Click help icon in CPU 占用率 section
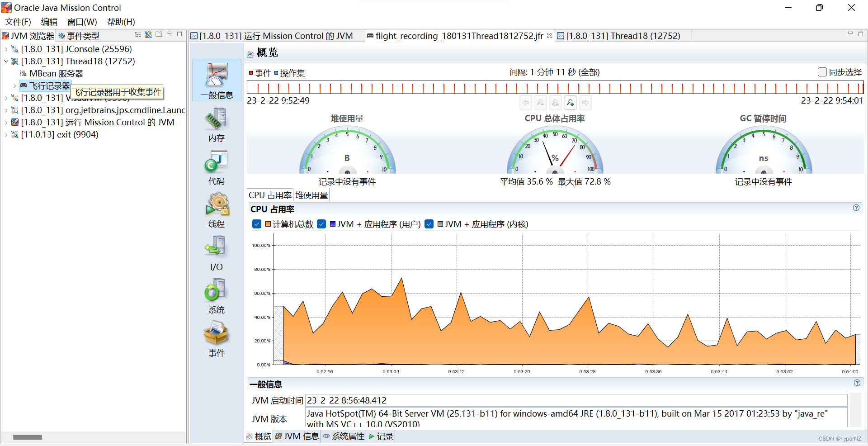868x446 pixels. [856, 208]
